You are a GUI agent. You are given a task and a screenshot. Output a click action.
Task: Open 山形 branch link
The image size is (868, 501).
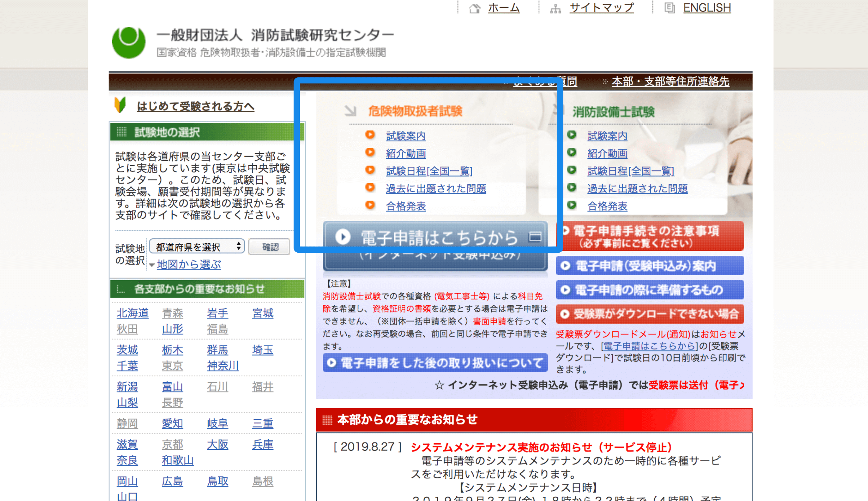coord(172,329)
